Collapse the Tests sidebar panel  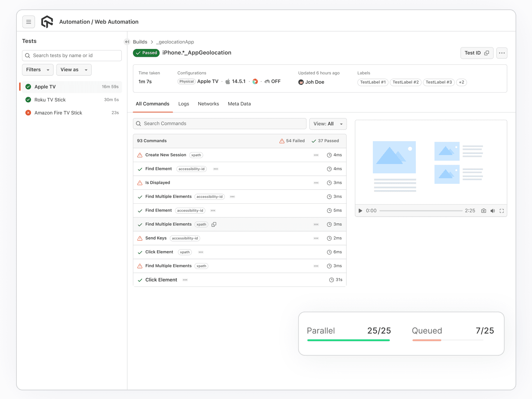[x=127, y=42]
